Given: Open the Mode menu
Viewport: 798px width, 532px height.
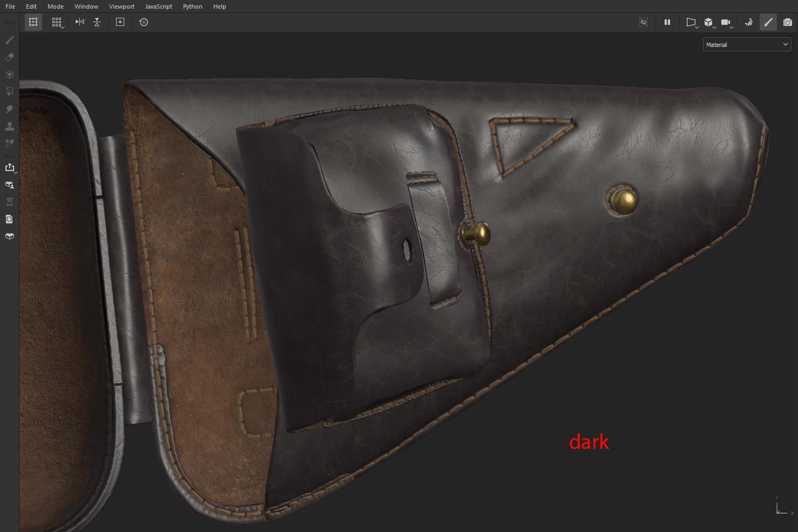Looking at the screenshot, I should point(55,6).
